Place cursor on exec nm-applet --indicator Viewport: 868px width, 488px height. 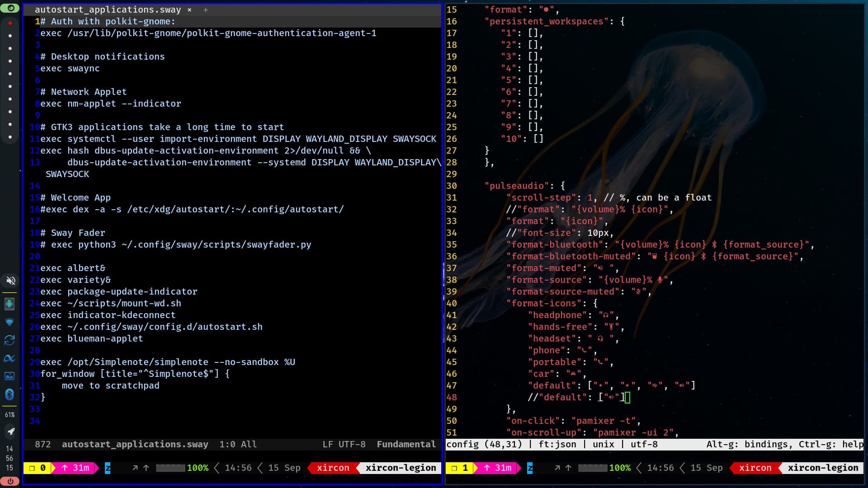point(111,103)
